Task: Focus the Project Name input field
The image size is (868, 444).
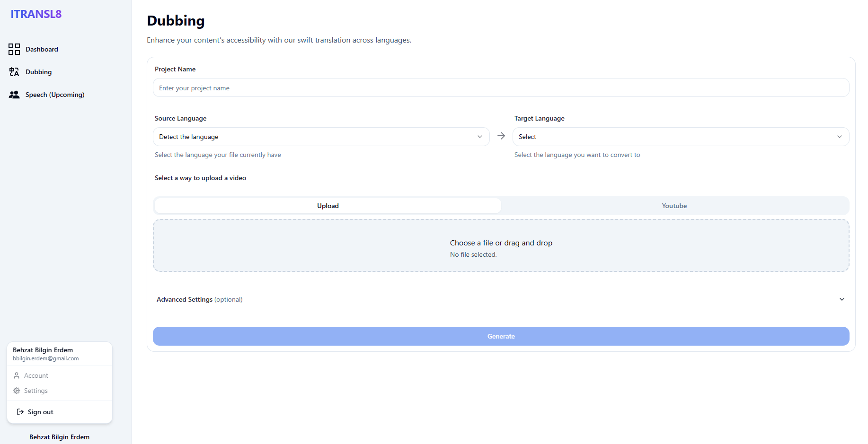Action: coord(501,88)
